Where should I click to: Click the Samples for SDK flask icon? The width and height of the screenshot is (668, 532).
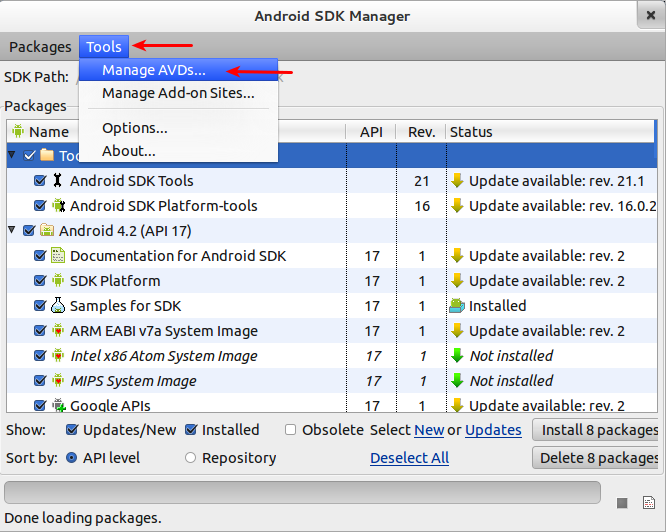coord(58,305)
